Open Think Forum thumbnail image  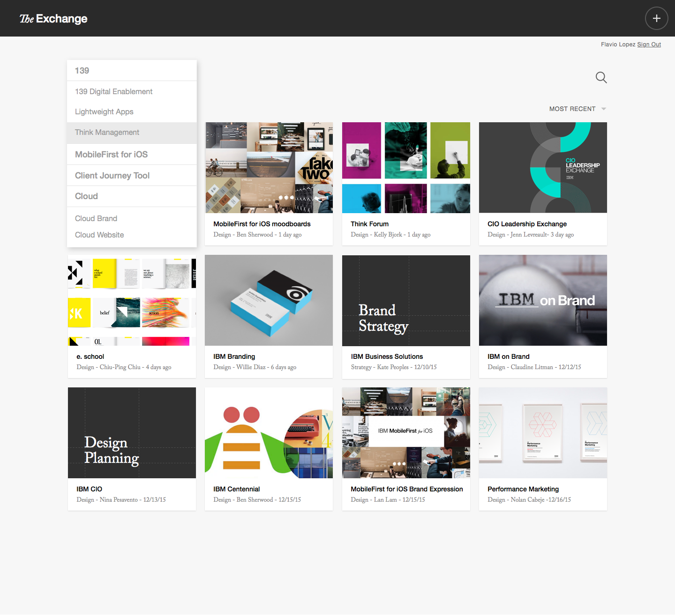(x=406, y=168)
